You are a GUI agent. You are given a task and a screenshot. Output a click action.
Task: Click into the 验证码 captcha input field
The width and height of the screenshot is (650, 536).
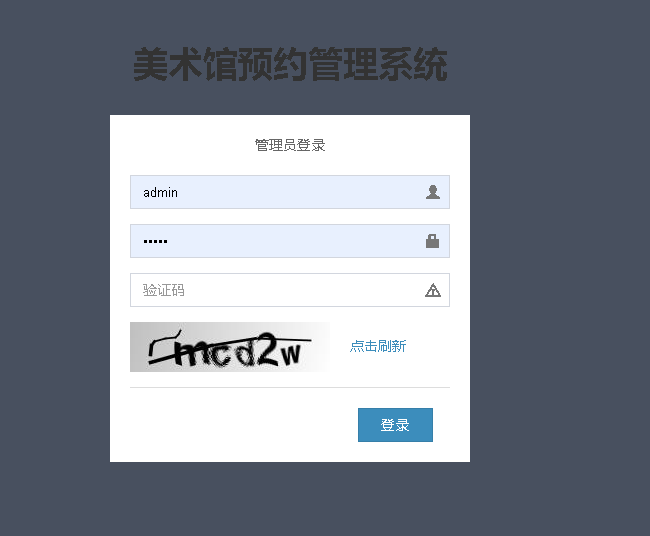click(290, 290)
